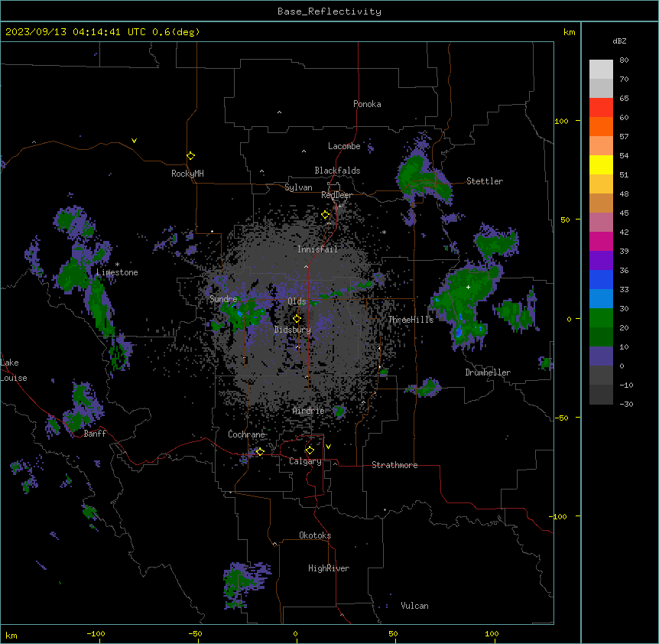Click the royal blue legend swatch
Screen dimensions: 659x644
tap(601, 279)
